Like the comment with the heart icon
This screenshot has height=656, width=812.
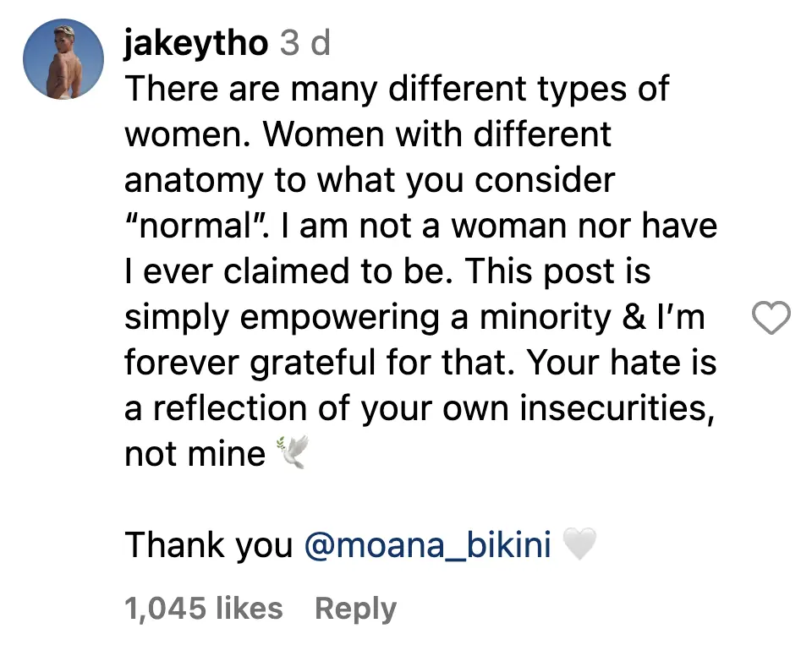pos(771,318)
